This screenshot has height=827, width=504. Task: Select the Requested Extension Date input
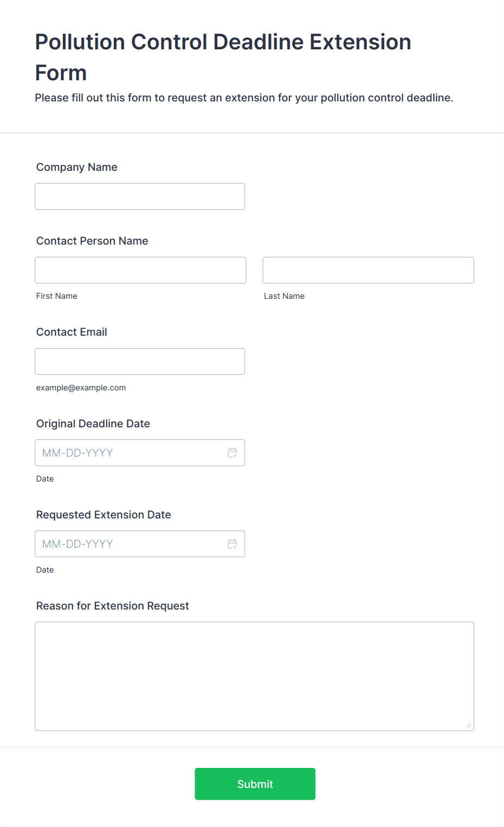140,544
